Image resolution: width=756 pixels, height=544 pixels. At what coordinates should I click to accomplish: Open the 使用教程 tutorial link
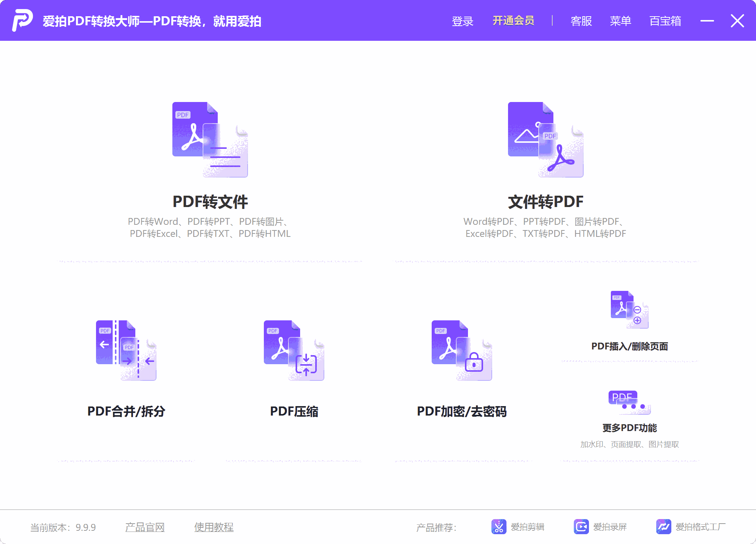click(214, 527)
